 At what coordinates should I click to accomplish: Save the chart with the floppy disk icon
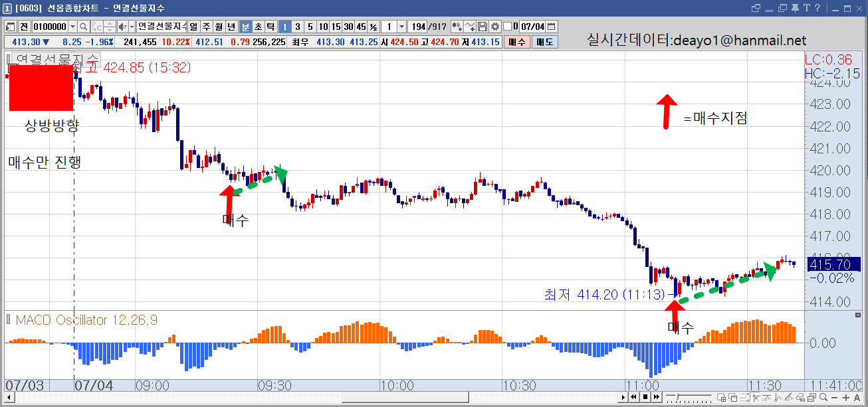coord(483,27)
